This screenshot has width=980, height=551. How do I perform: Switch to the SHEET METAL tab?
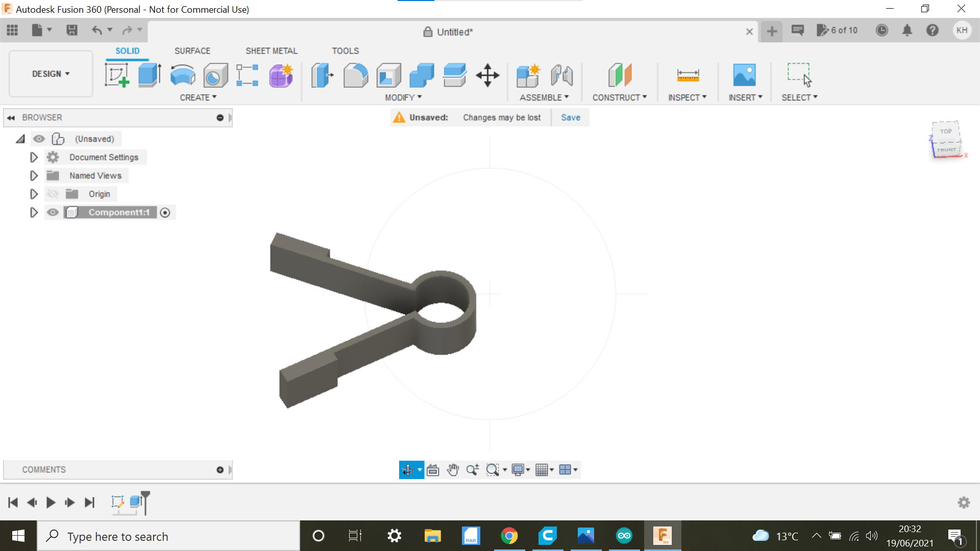click(x=272, y=51)
